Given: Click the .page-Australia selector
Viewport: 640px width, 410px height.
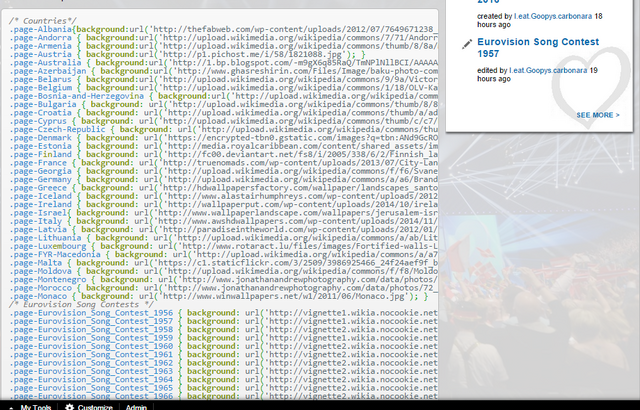Looking at the screenshot, I should click(x=45, y=63).
